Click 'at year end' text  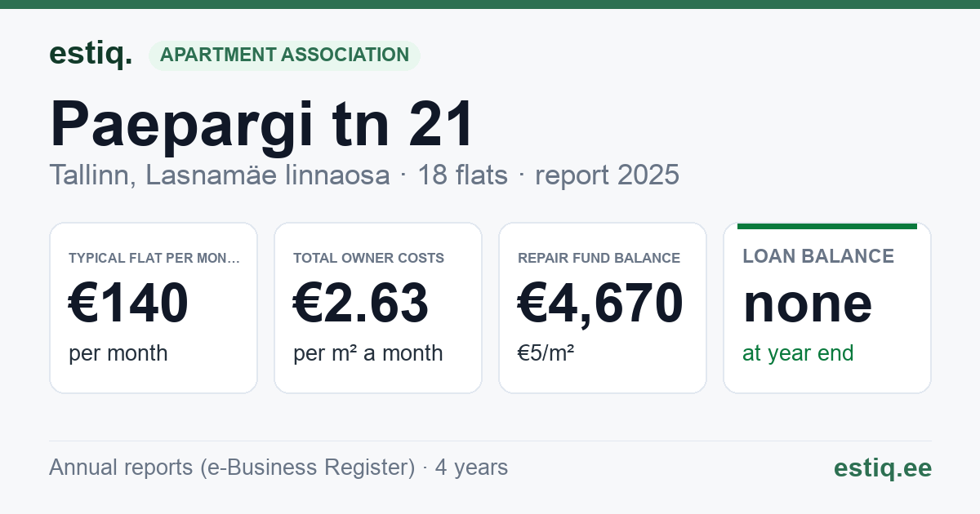(798, 353)
